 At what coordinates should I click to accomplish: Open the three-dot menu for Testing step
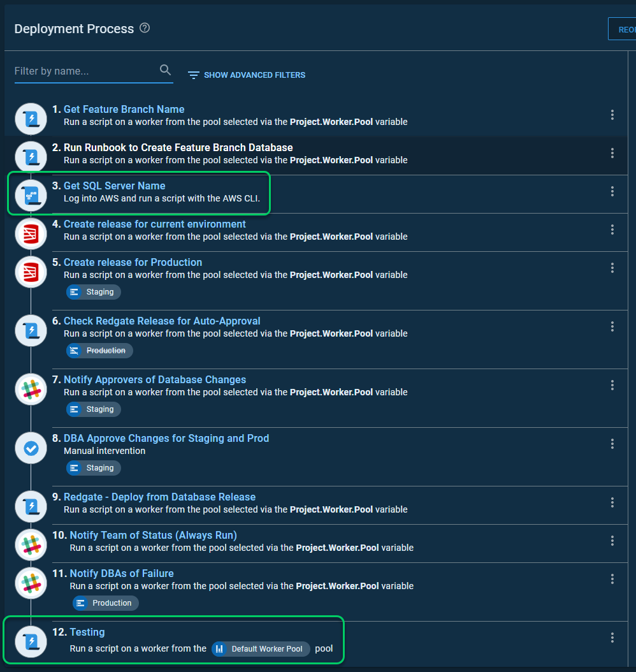click(x=612, y=638)
